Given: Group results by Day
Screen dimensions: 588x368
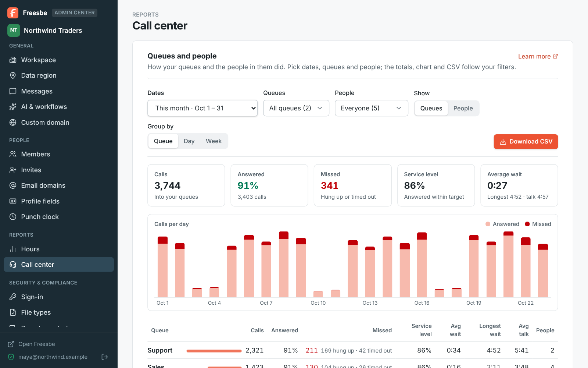Looking at the screenshot, I should (x=189, y=141).
